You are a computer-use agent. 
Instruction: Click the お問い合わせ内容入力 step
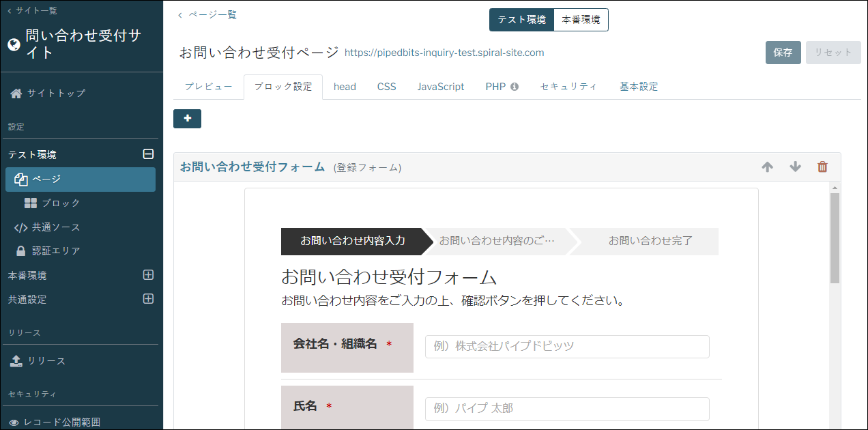click(353, 241)
